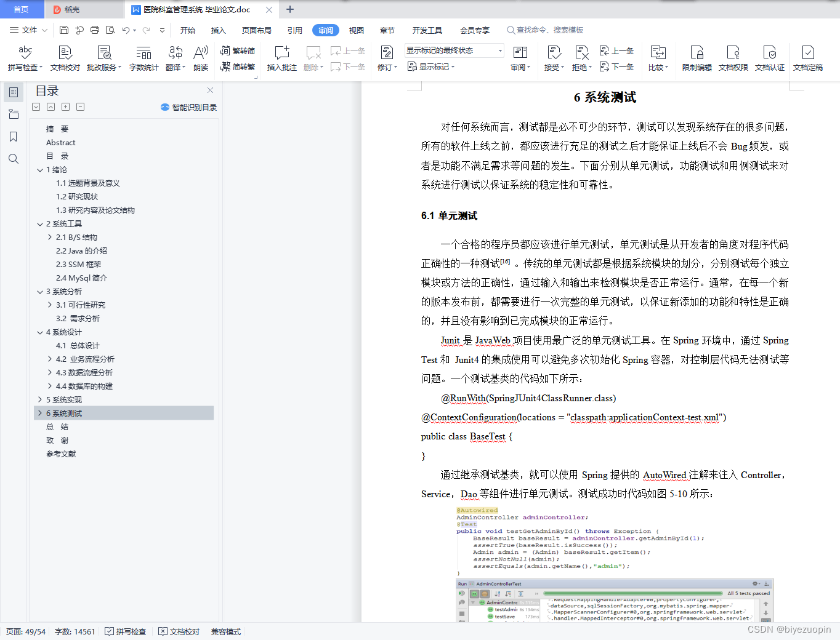The width and height of the screenshot is (840, 640).
Task: Jump to 摘 要 in the outline
Action: click(57, 129)
